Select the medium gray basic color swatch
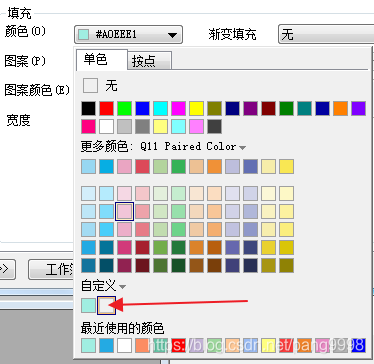Screen dimensions: 374x364 [x=142, y=127]
